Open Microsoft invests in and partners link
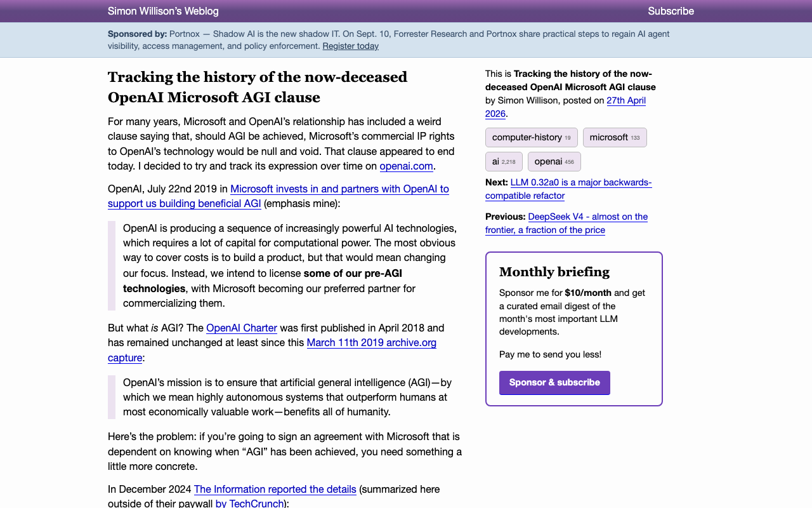 (x=278, y=196)
